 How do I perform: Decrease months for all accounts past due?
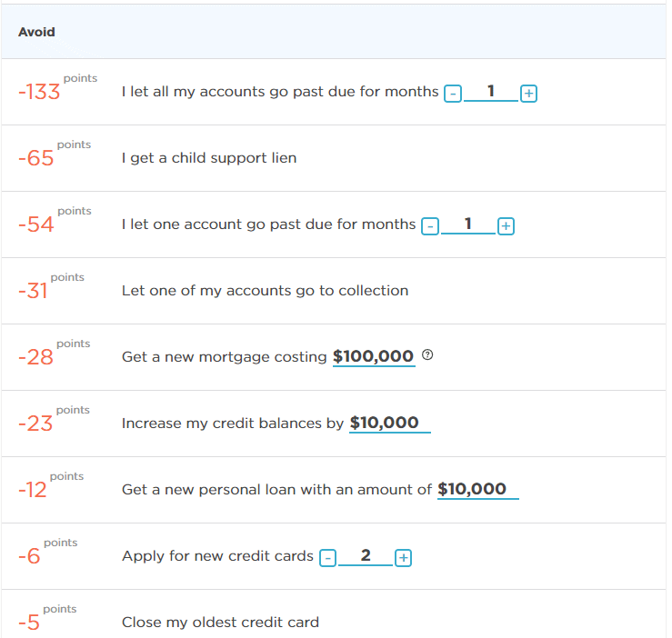pos(453,94)
